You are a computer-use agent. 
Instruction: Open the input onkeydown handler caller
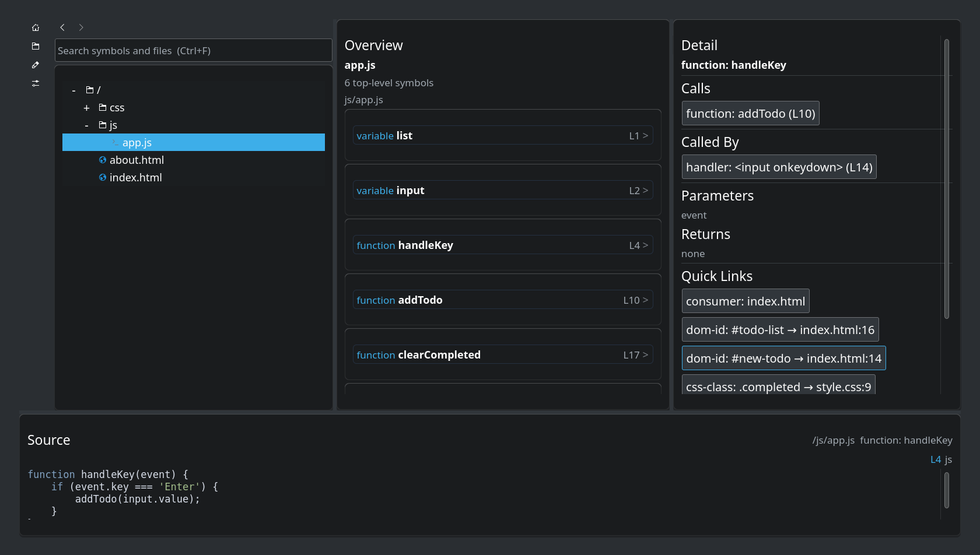click(x=779, y=167)
